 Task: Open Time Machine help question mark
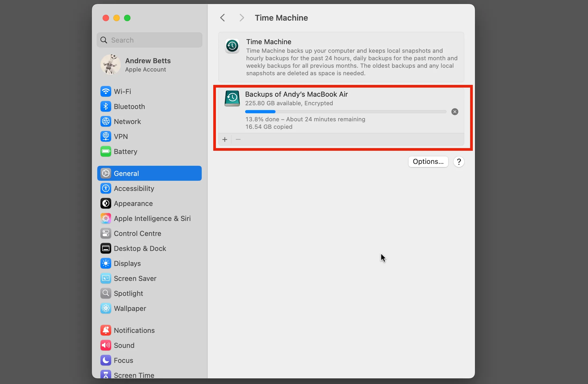coord(459,162)
